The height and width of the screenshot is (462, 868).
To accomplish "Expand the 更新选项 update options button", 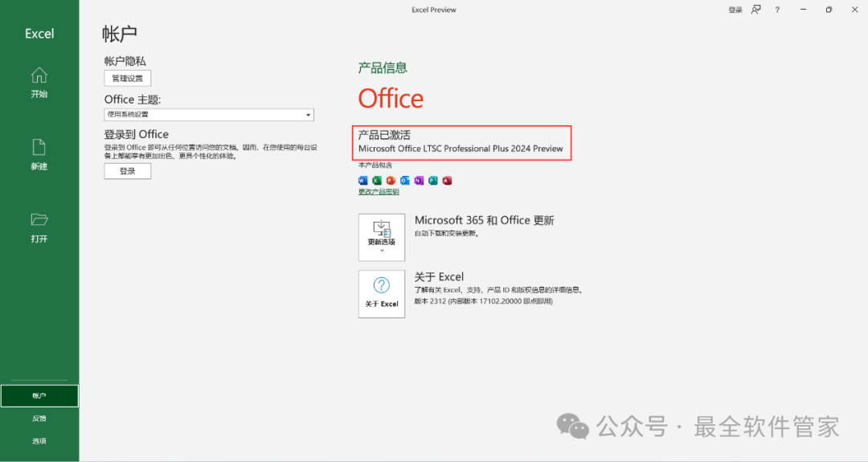I will click(x=382, y=237).
